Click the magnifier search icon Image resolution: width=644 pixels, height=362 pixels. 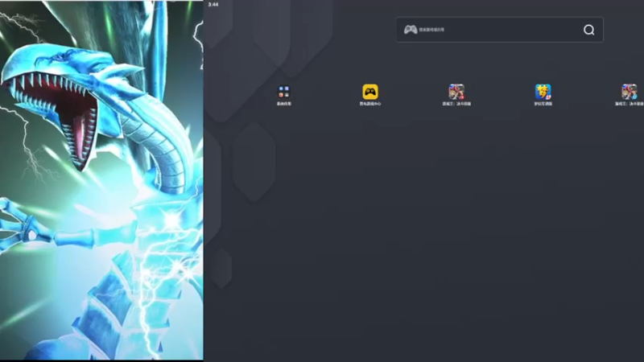click(x=588, y=30)
